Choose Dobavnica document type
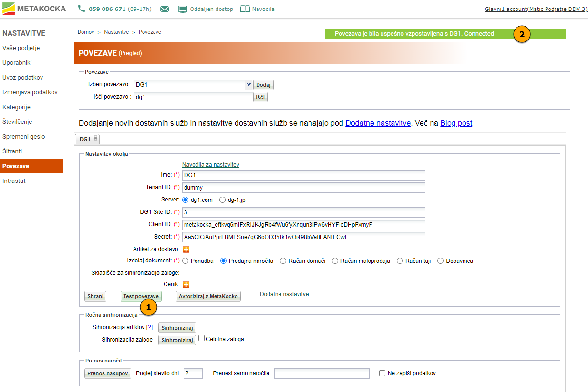 (441, 261)
